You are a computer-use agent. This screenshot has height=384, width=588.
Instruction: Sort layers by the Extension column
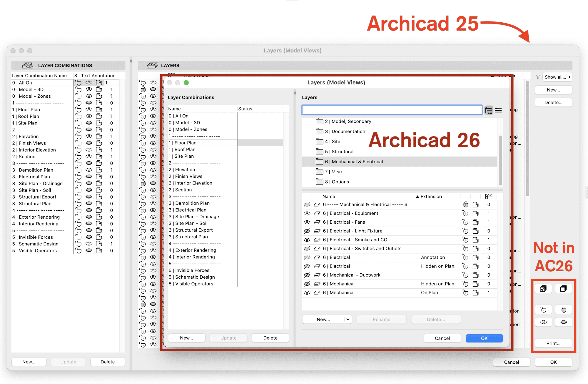click(431, 196)
